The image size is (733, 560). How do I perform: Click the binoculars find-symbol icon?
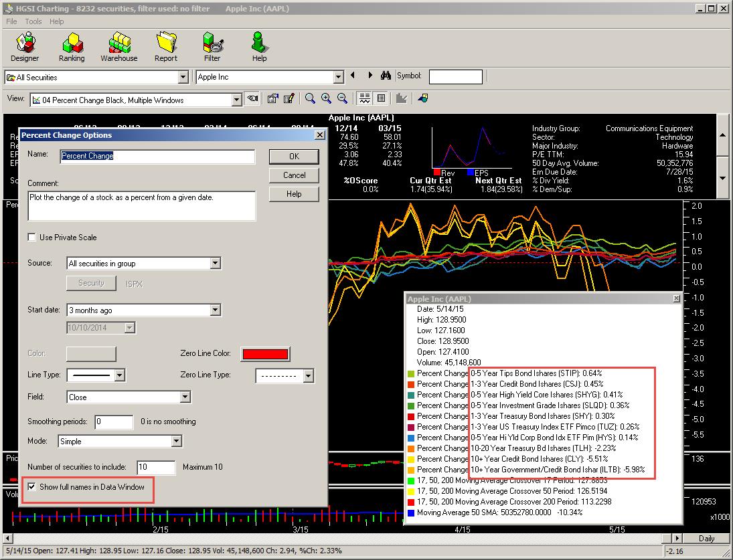click(x=386, y=76)
